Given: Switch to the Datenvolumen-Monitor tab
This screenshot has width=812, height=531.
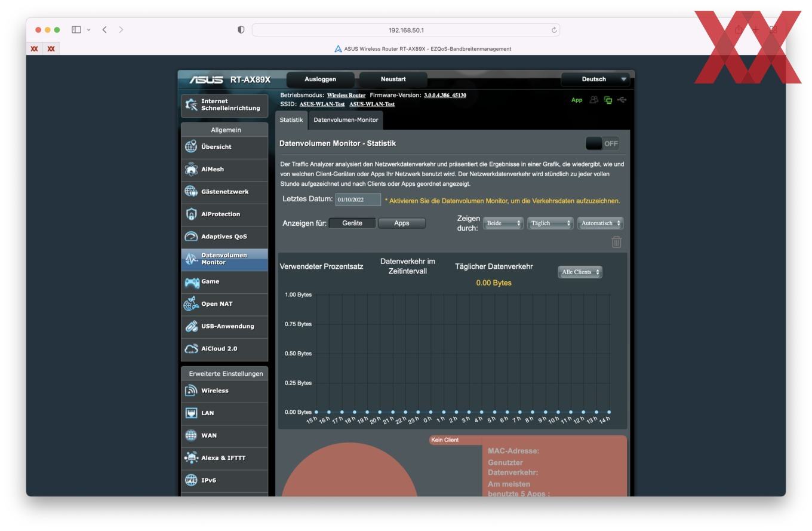Looking at the screenshot, I should point(346,119).
